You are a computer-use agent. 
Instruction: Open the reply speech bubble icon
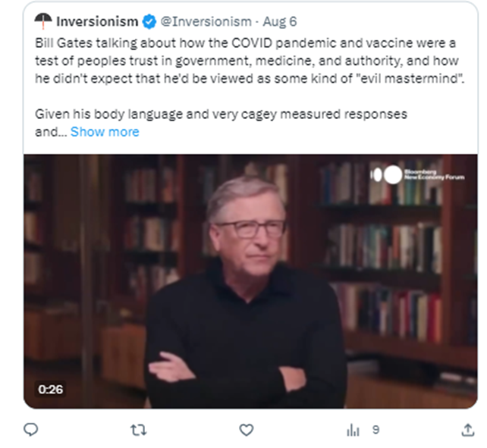pos(31,430)
